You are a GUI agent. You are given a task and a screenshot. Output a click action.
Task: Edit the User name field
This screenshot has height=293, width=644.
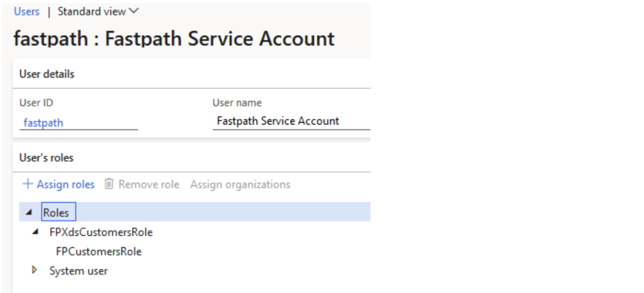click(x=291, y=121)
